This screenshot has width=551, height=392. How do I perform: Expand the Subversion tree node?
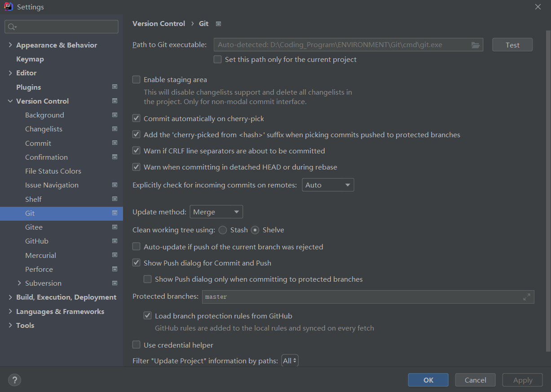19,283
